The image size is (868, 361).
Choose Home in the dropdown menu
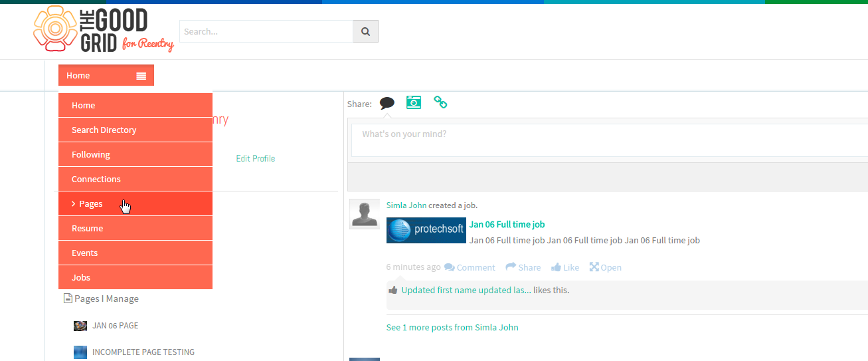pyautogui.click(x=135, y=105)
